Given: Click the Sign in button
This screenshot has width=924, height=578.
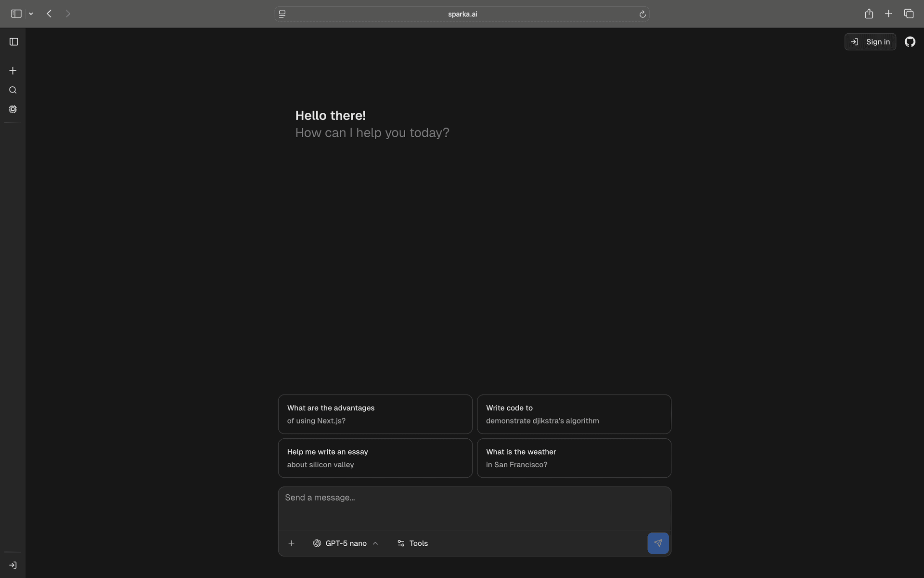Looking at the screenshot, I should 870,42.
